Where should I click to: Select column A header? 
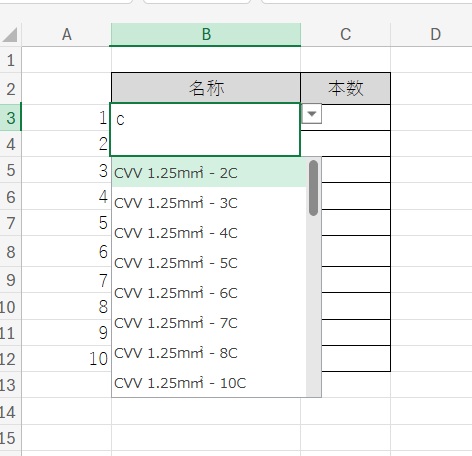pyautogui.click(x=66, y=34)
